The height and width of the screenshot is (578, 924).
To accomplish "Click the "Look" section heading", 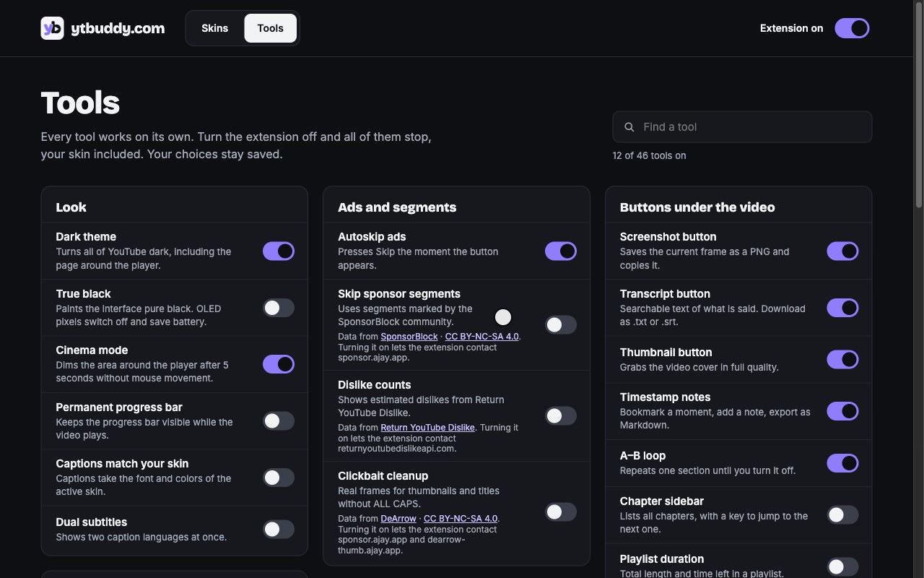I will pyautogui.click(x=71, y=207).
